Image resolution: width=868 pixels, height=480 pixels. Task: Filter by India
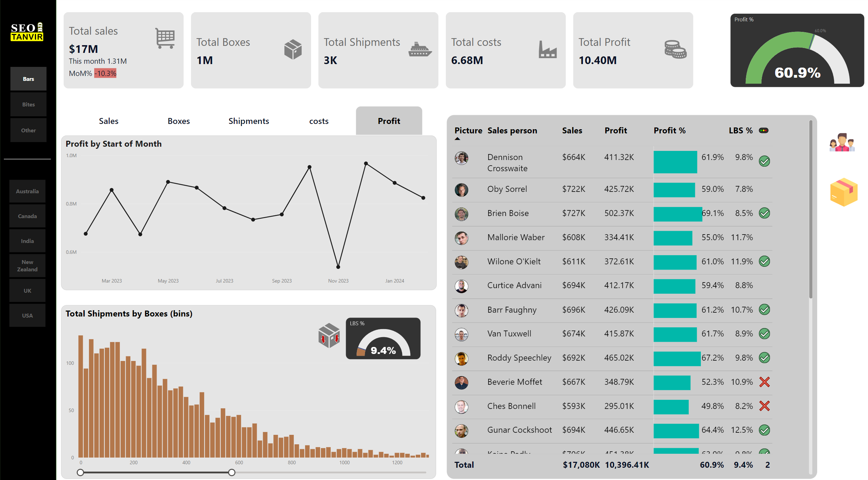pyautogui.click(x=27, y=241)
